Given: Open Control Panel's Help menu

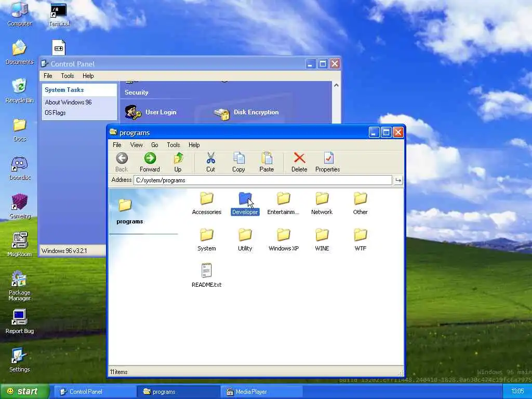Looking at the screenshot, I should point(88,76).
